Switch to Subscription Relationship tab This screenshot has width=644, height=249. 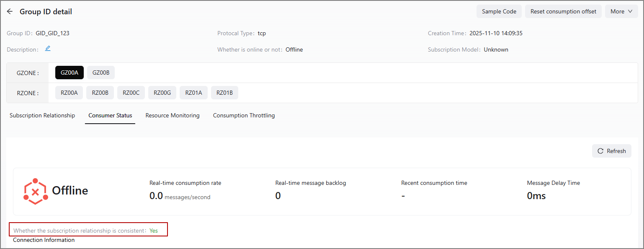coord(42,115)
